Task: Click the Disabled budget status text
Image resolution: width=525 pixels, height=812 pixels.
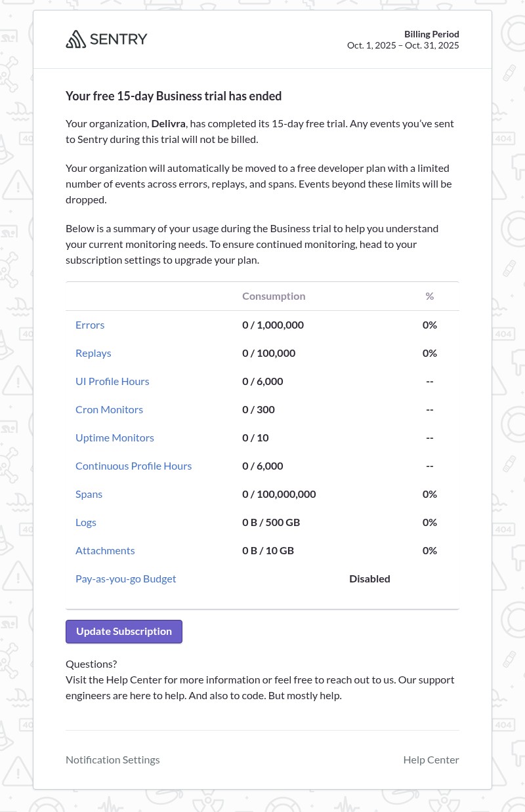Action: [x=369, y=579]
